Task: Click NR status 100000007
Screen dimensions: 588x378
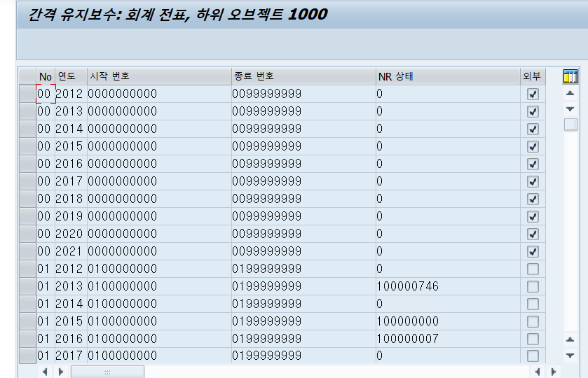Action: point(448,339)
